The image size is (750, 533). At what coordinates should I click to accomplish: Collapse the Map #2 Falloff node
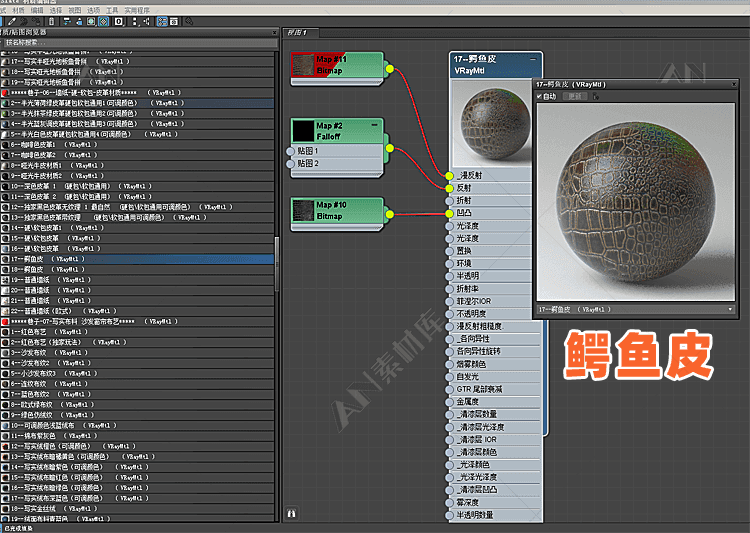pyautogui.click(x=374, y=125)
